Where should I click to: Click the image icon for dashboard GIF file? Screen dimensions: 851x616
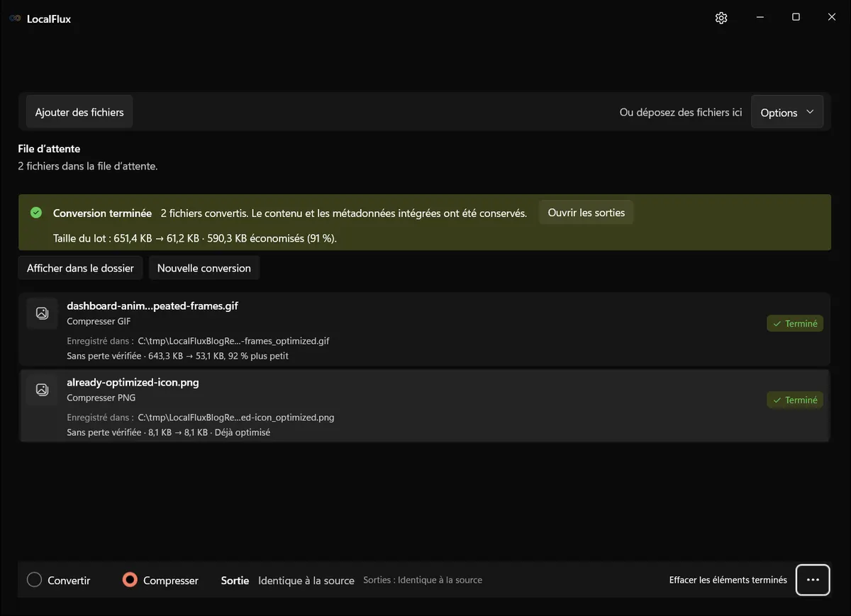(42, 313)
